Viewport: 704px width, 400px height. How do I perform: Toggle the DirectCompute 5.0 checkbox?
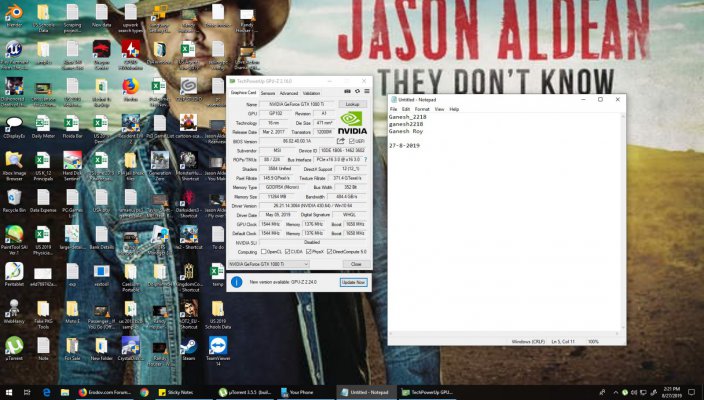[x=330, y=252]
